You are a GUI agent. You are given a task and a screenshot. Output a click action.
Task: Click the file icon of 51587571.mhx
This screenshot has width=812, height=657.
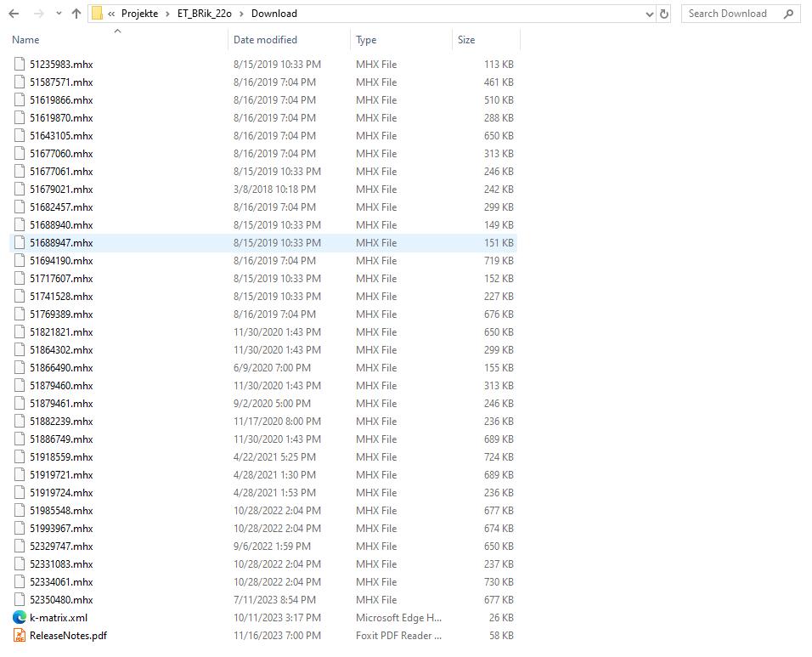pos(20,82)
